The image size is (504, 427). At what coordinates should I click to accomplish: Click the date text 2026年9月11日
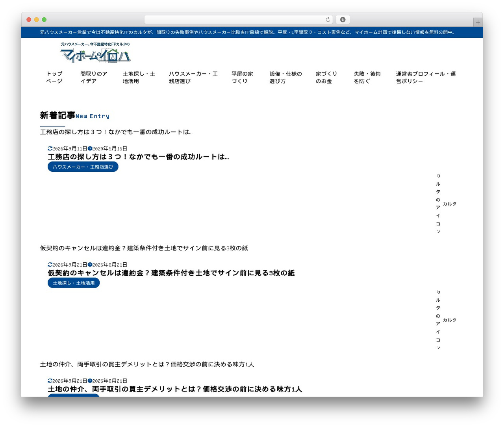(70, 149)
